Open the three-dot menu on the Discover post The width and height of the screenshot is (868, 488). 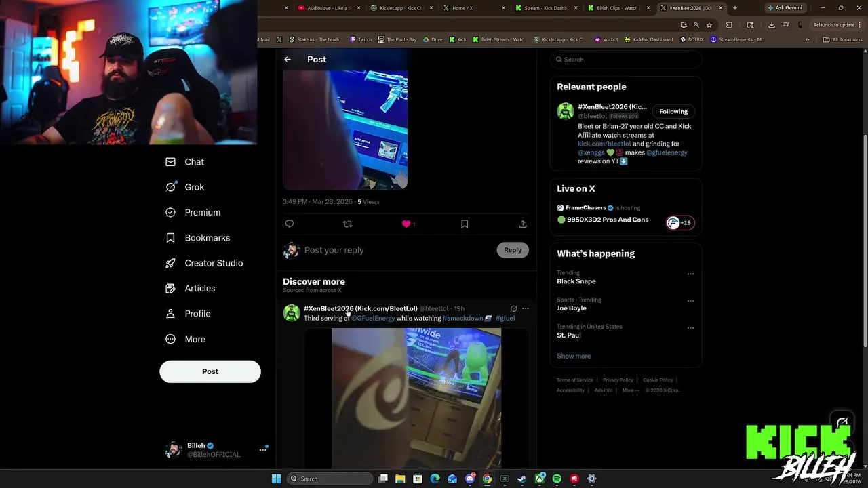click(526, 308)
